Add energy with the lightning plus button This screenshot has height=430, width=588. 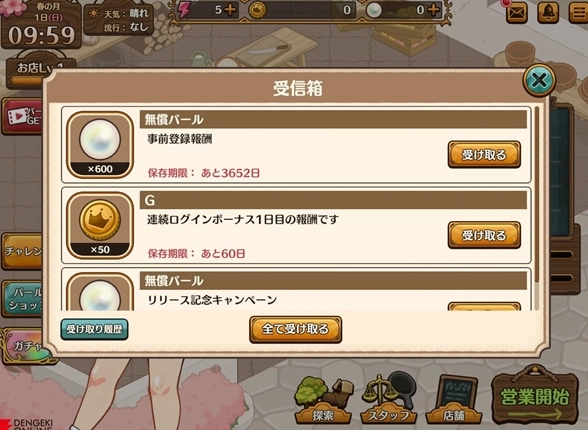tap(230, 10)
